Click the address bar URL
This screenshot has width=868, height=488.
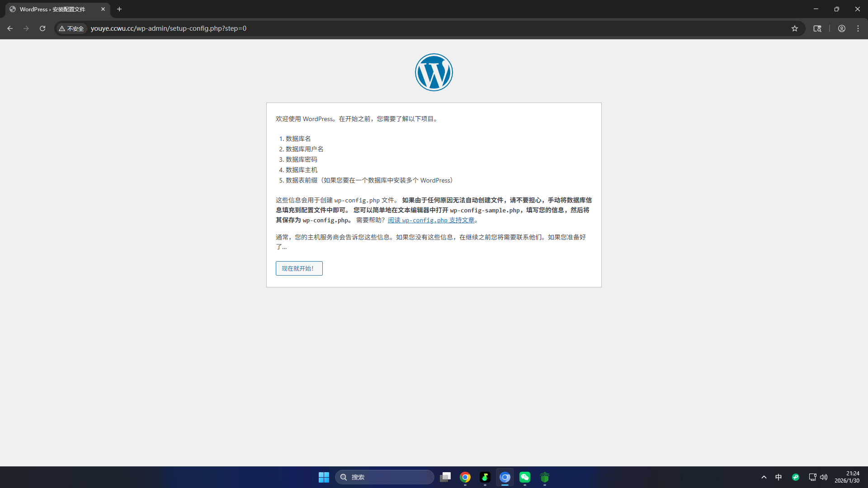click(x=168, y=28)
